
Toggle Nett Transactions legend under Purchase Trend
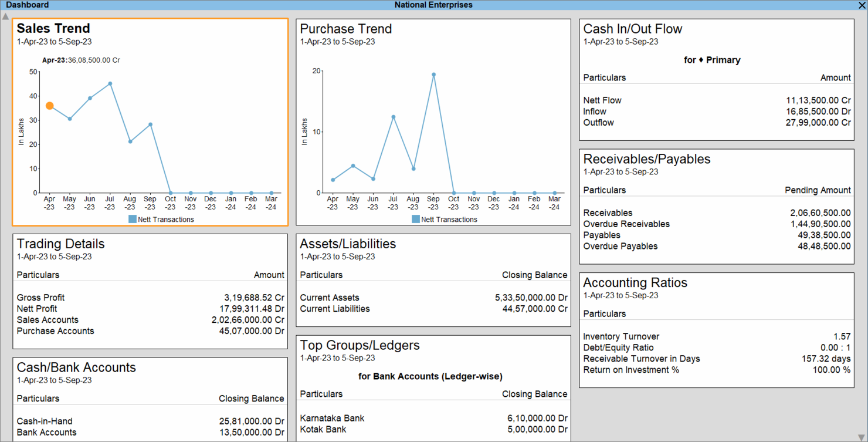point(443,219)
